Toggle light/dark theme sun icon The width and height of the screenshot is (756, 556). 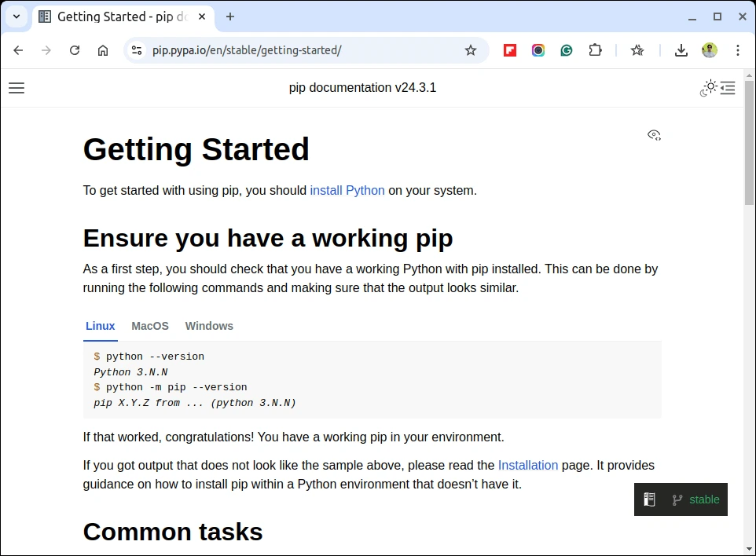click(x=709, y=88)
